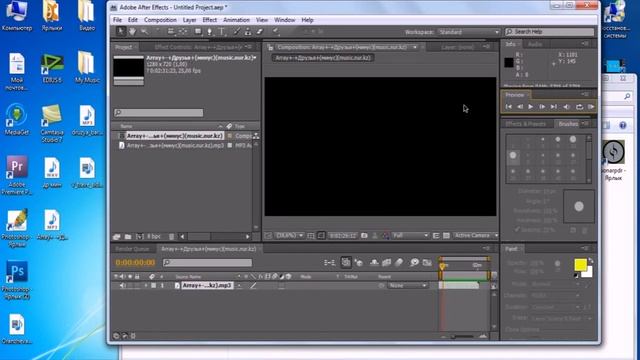Create a new folder in Project panel
640x360 pixels.
click(x=128, y=236)
